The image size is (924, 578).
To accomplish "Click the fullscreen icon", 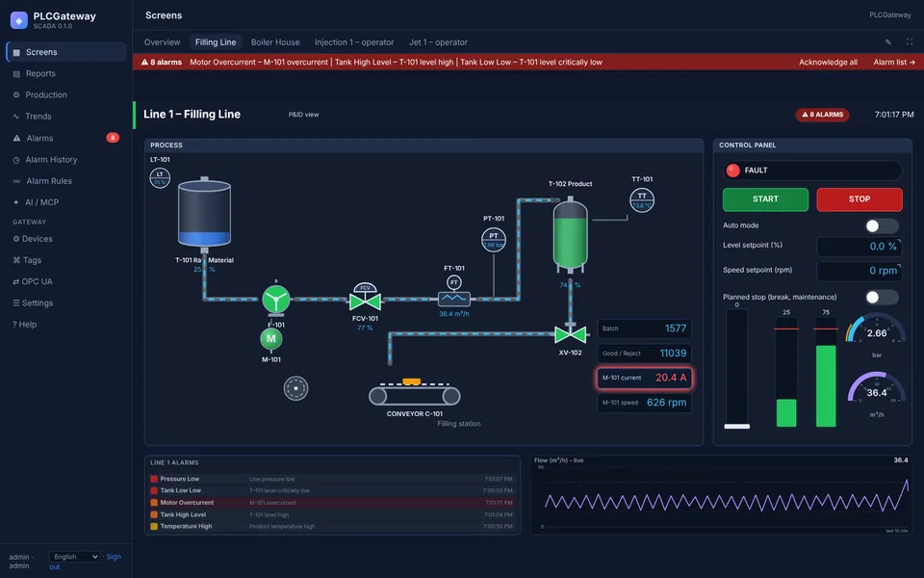I will tap(910, 41).
